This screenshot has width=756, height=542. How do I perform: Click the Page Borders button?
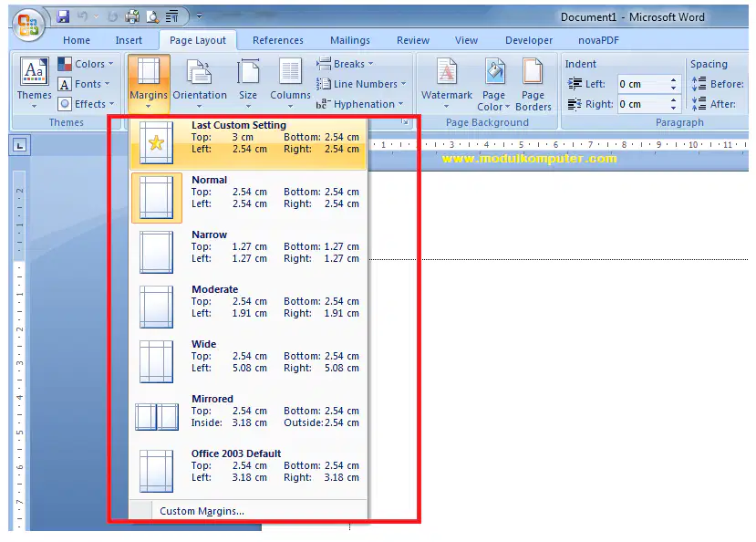pyautogui.click(x=533, y=84)
